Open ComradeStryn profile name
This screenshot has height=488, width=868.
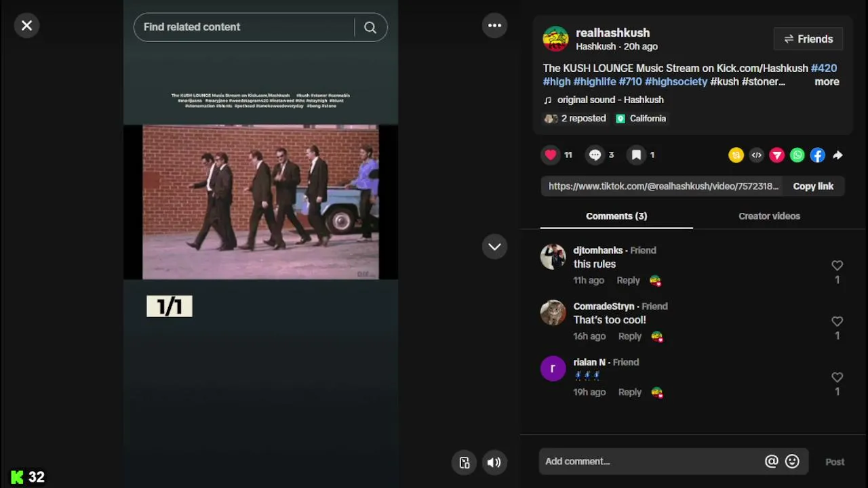pos(604,306)
